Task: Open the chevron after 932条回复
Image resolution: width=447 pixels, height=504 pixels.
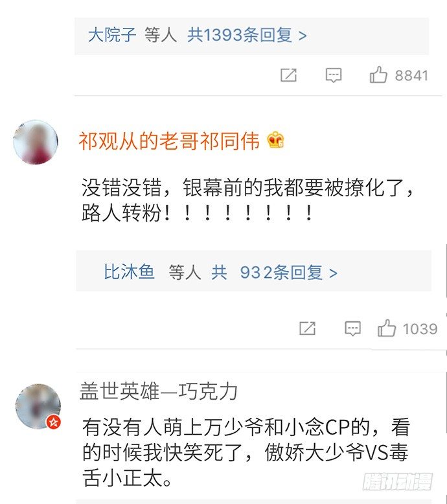Action: 333,273
